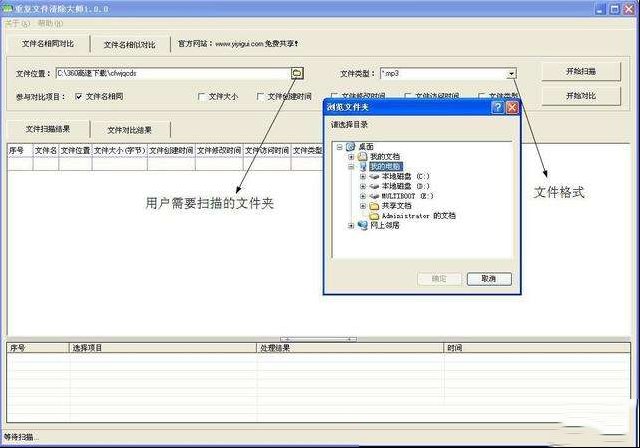Click the 开始对比 button
The width and height of the screenshot is (640, 448).
click(581, 96)
